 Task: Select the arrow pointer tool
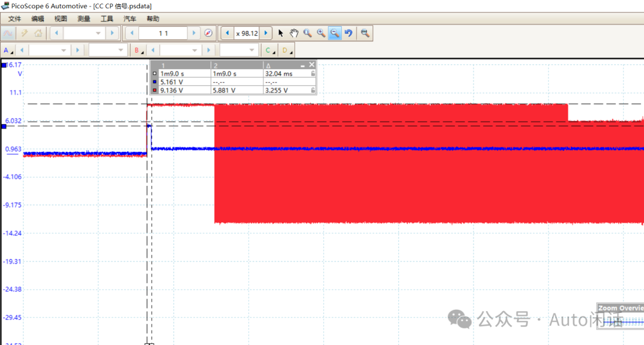(x=281, y=33)
